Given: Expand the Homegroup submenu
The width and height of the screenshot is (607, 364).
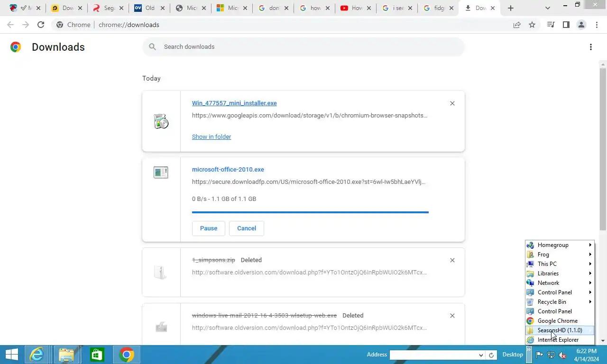Looking at the screenshot, I should coord(560,245).
